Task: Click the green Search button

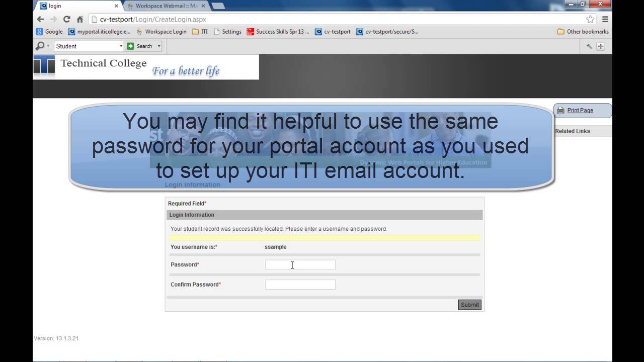Action: point(140,46)
